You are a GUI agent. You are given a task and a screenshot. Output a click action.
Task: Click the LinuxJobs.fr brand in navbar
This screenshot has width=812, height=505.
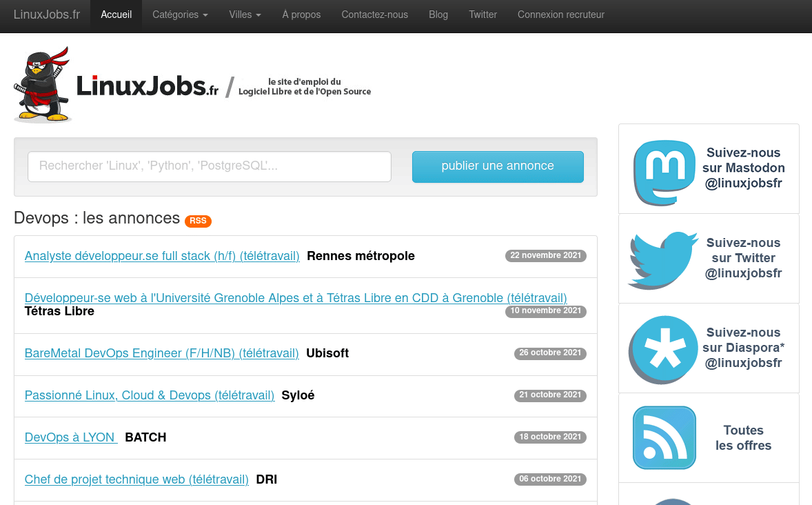(x=47, y=14)
